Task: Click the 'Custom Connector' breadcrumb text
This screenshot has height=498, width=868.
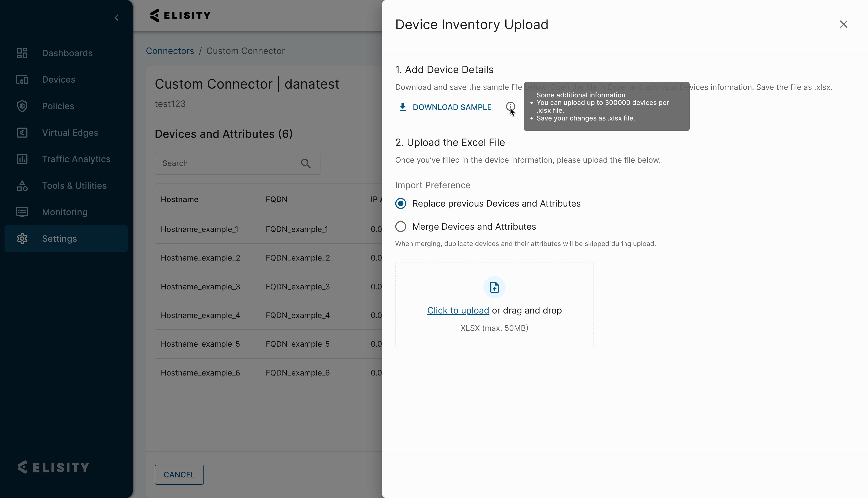Action: click(246, 51)
